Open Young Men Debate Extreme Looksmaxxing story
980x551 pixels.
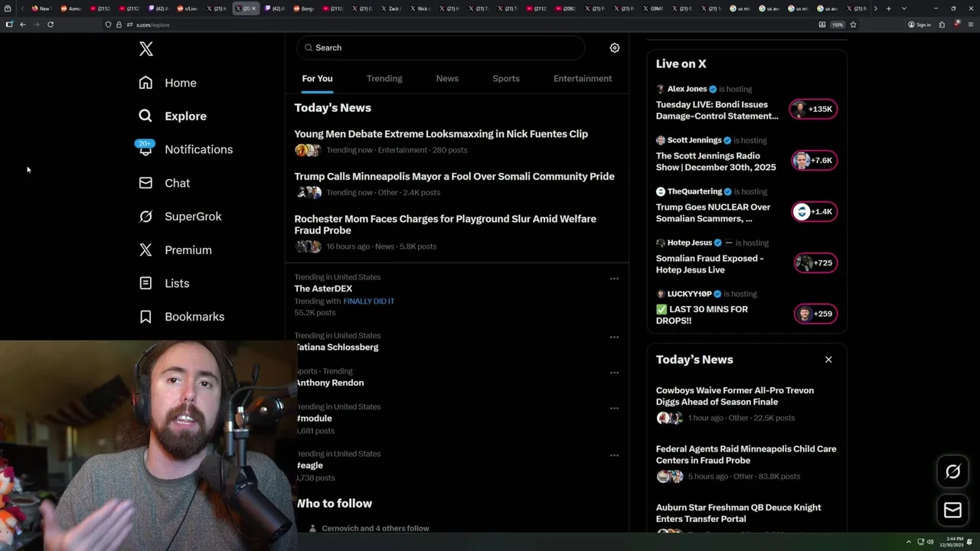[x=441, y=134]
